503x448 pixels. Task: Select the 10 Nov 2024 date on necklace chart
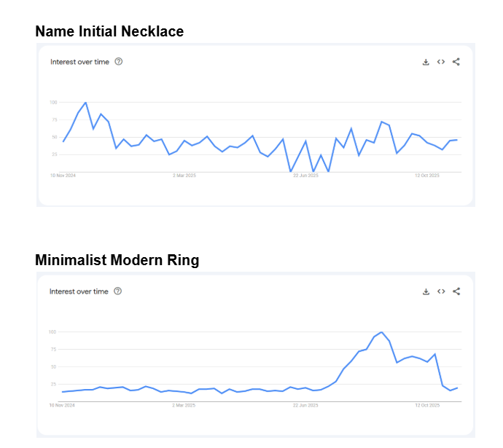coord(63,176)
